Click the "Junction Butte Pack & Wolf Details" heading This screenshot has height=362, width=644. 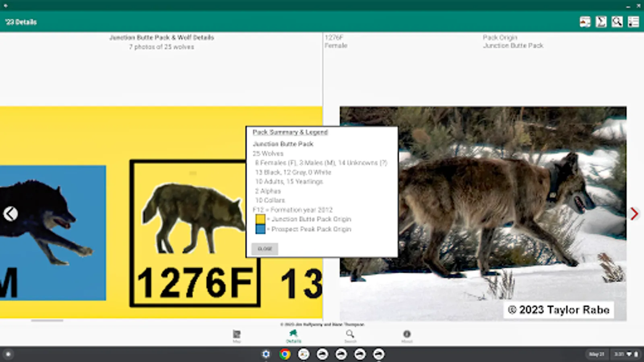[x=162, y=37]
